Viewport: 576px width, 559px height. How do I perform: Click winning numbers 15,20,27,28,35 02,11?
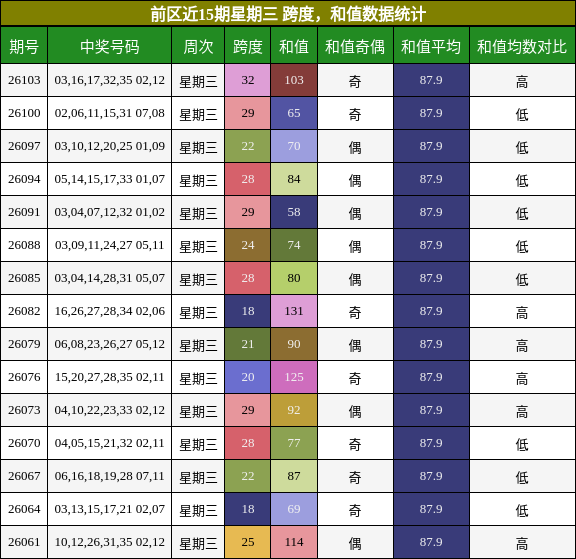pos(109,377)
